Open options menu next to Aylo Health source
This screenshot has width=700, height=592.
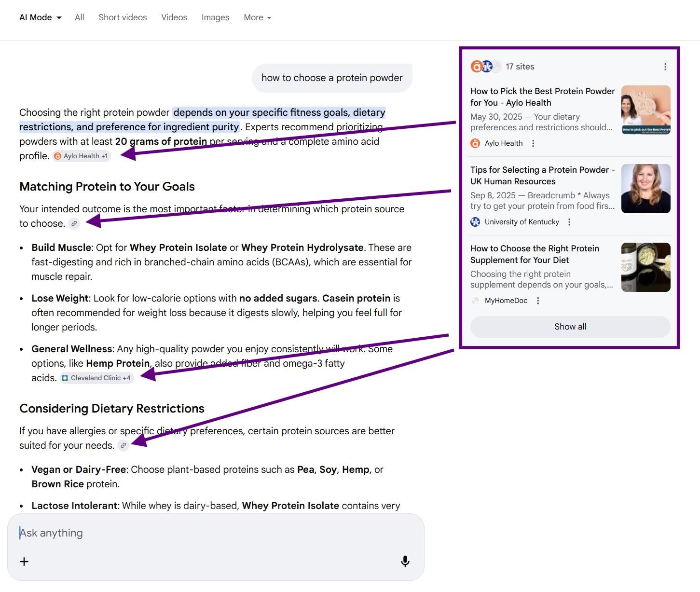click(533, 143)
